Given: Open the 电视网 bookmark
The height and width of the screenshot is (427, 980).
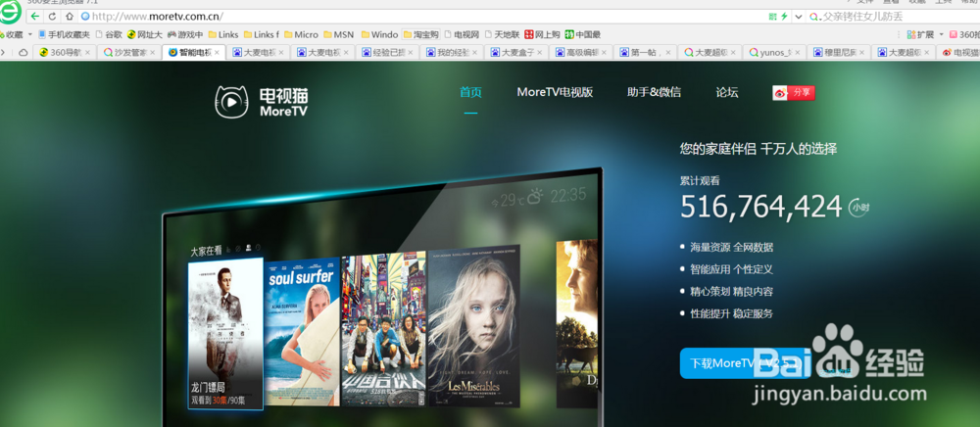Looking at the screenshot, I should [x=462, y=34].
